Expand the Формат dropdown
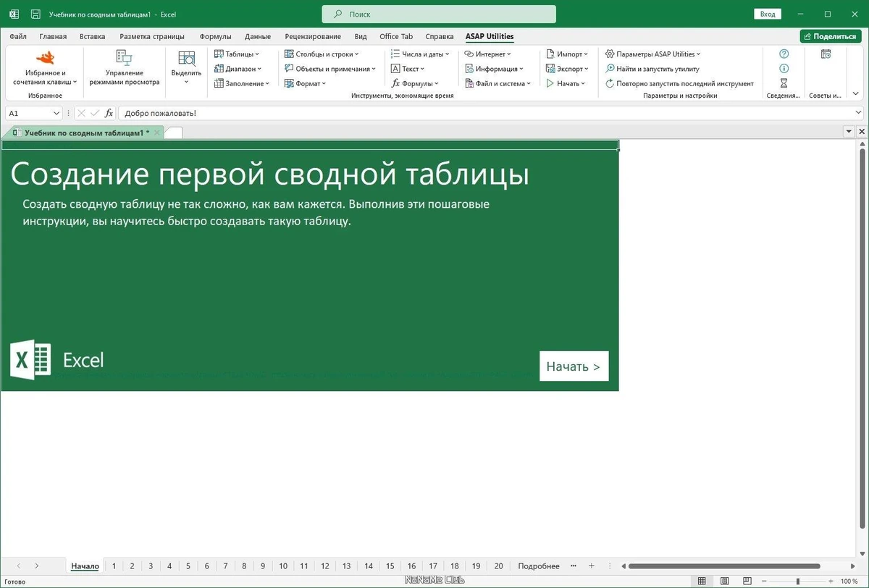Screen dimensions: 869x588 pyautogui.click(x=305, y=83)
